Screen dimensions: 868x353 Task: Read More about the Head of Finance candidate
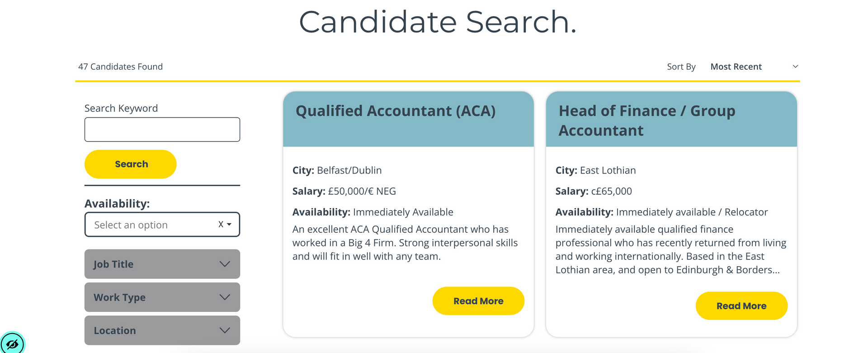741,306
